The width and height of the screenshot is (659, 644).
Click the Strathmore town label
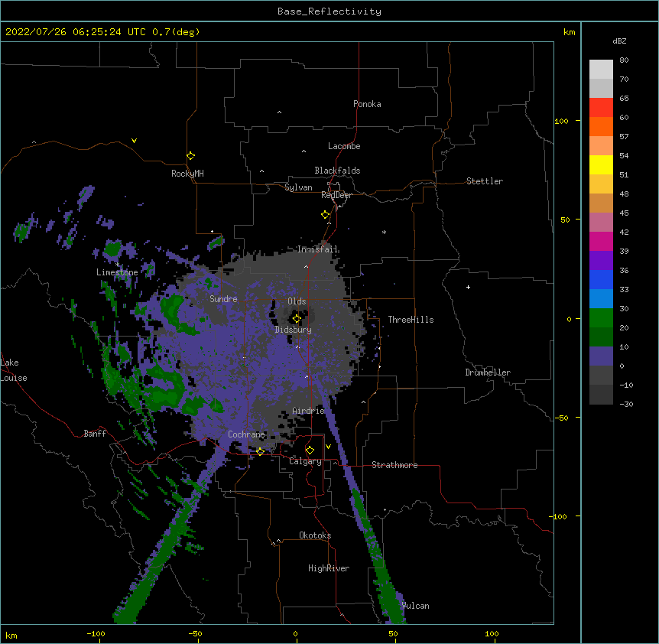pos(394,465)
